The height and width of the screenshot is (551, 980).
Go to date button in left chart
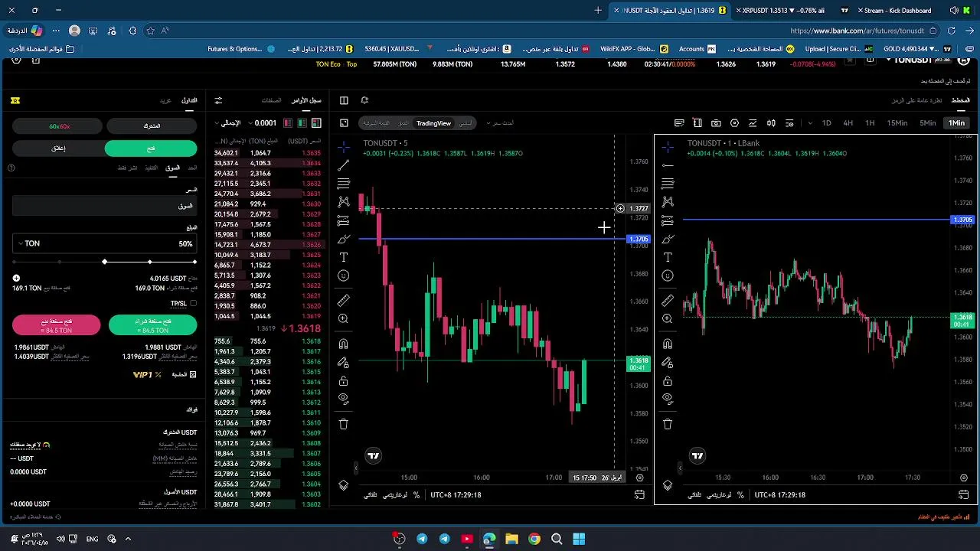pos(639,495)
